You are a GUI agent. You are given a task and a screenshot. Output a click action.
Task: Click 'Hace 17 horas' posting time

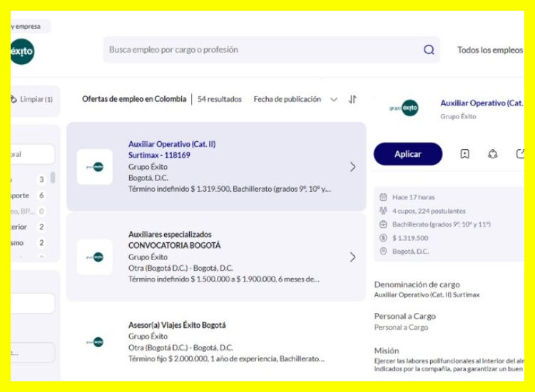[x=413, y=197]
